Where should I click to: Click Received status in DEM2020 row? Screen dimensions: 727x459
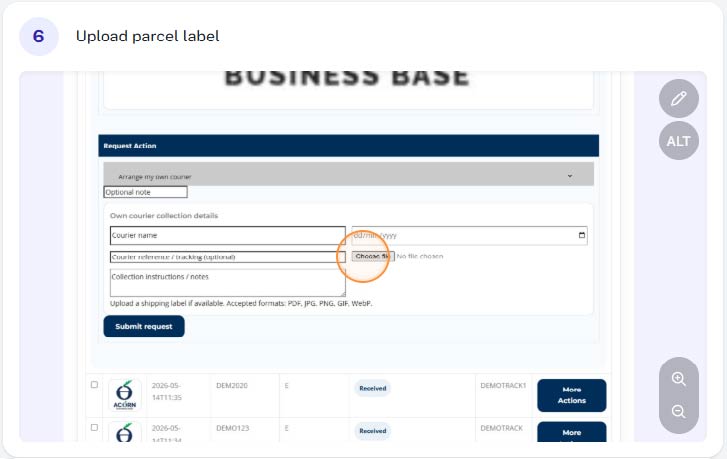(x=372, y=388)
